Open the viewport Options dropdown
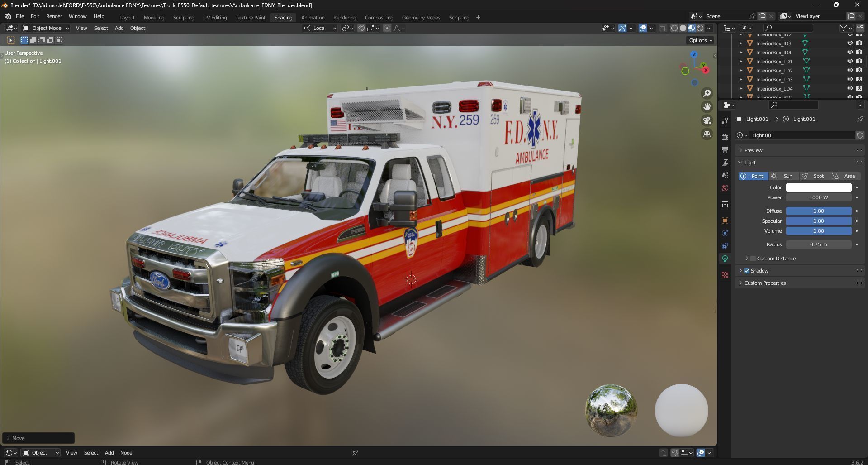This screenshot has height=465, width=868. click(700, 40)
